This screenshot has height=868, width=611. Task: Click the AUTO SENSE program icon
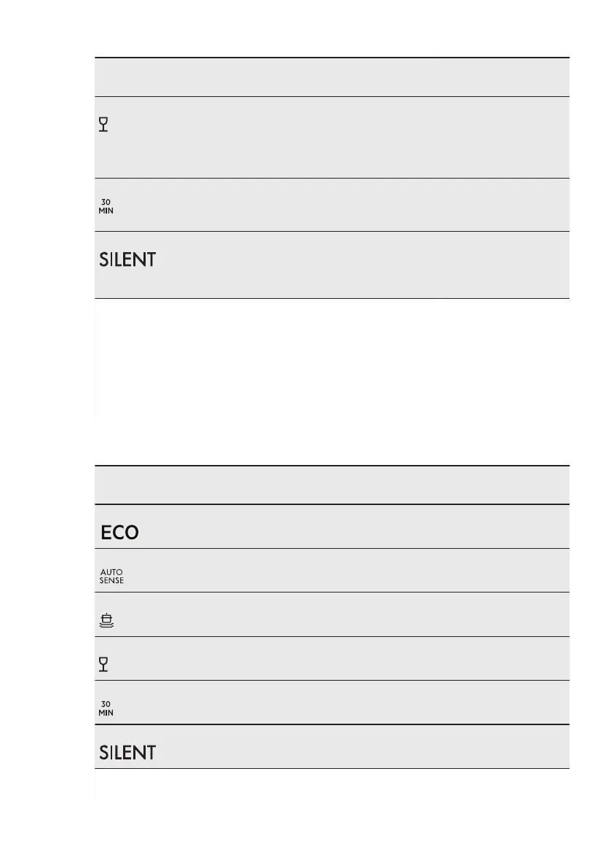pyautogui.click(x=111, y=576)
